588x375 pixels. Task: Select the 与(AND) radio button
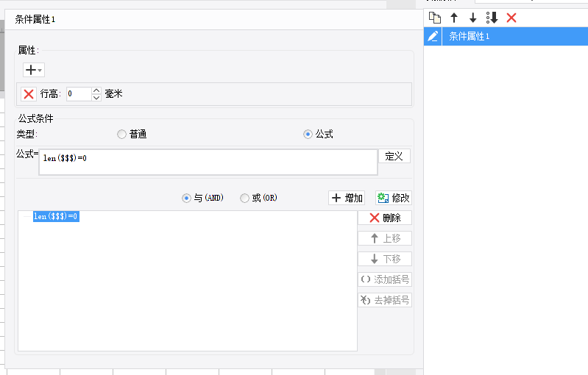coord(186,198)
